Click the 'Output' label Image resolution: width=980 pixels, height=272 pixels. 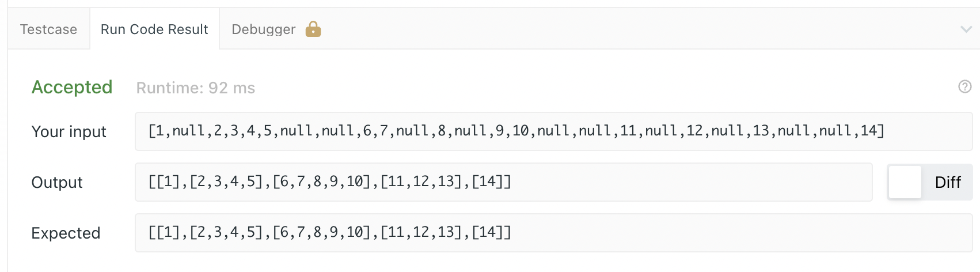tap(57, 183)
